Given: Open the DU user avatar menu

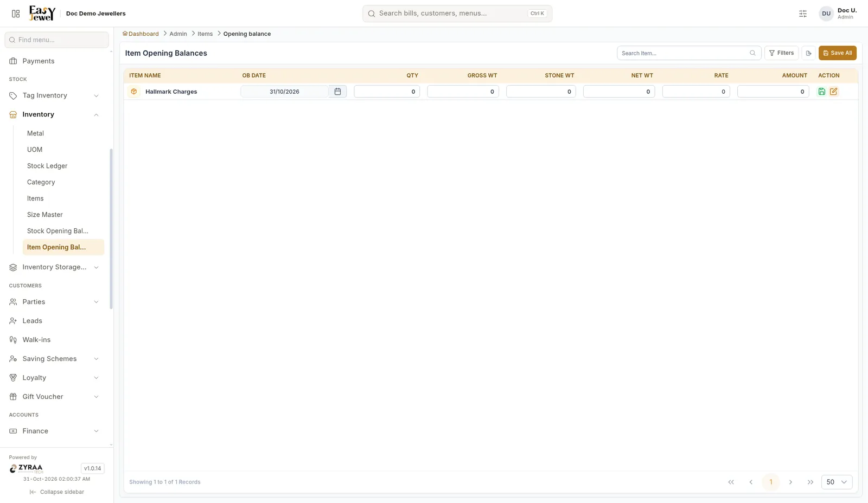Looking at the screenshot, I should [826, 14].
